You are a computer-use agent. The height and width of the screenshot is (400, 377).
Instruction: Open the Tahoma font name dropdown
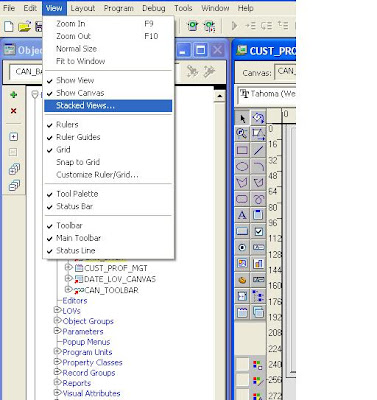267,94
